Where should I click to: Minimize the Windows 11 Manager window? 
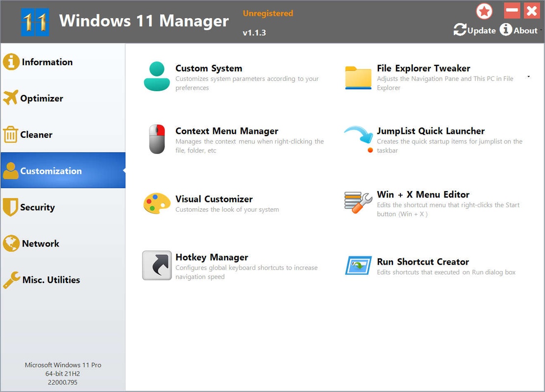[512, 10]
